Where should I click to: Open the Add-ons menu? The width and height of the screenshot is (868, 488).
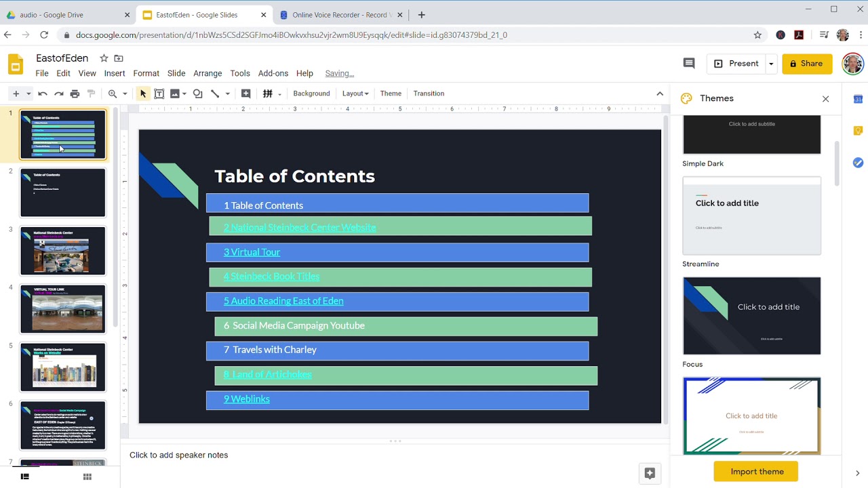coord(273,73)
